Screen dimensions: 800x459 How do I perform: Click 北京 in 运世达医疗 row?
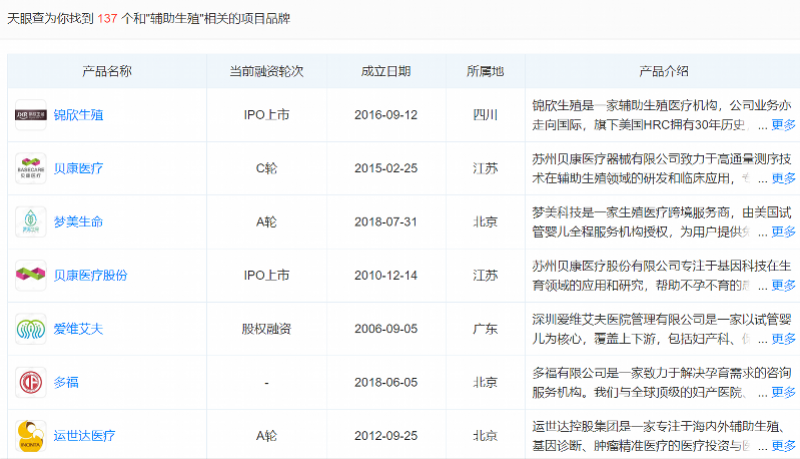click(x=485, y=437)
